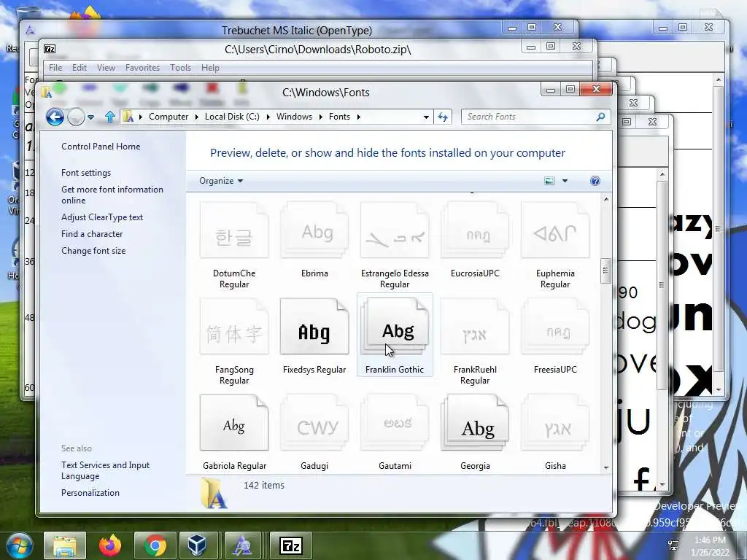Viewport: 747px width, 560px height.
Task: Go back using the blue Back arrow
Action: [55, 117]
